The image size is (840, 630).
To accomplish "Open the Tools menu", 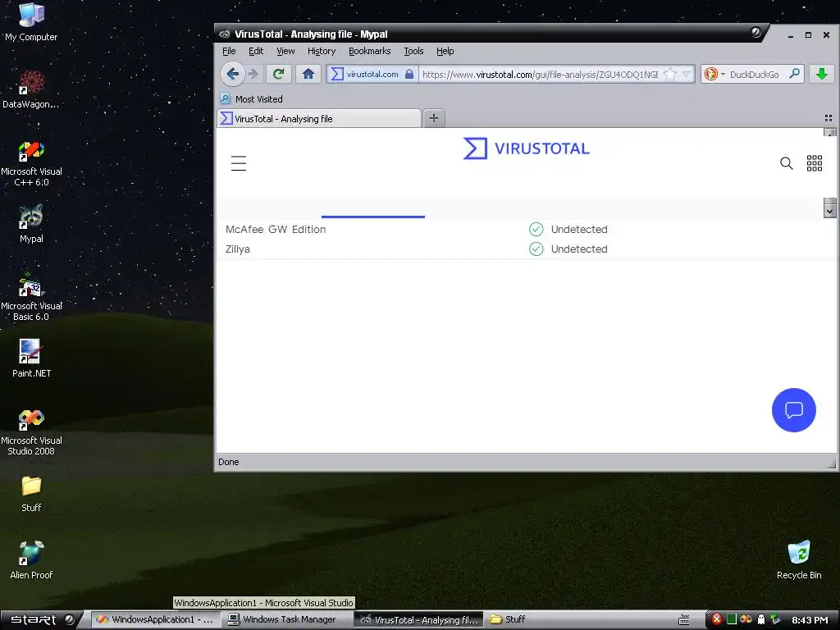I will pyautogui.click(x=413, y=51).
